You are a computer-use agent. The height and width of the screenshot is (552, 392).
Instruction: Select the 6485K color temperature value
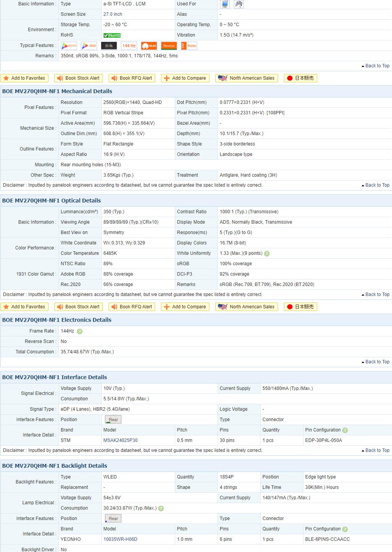(110, 253)
